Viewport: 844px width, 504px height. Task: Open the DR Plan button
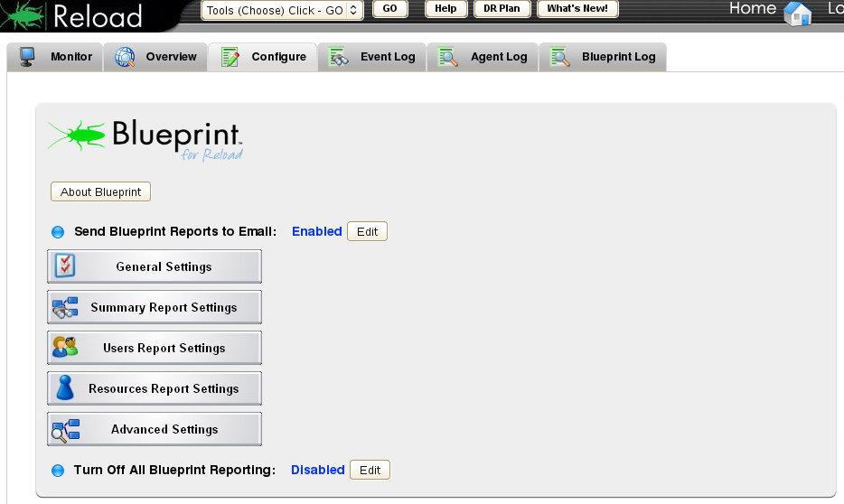pos(502,9)
